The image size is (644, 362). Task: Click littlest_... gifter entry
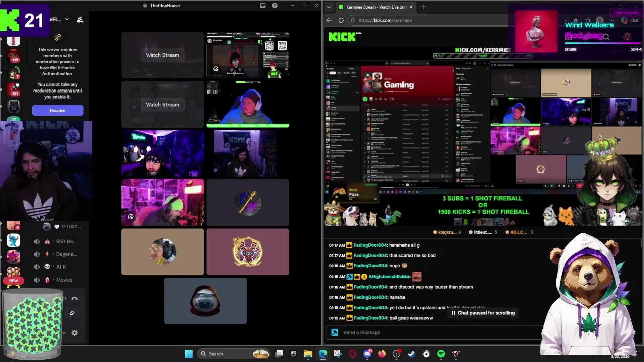483,232
